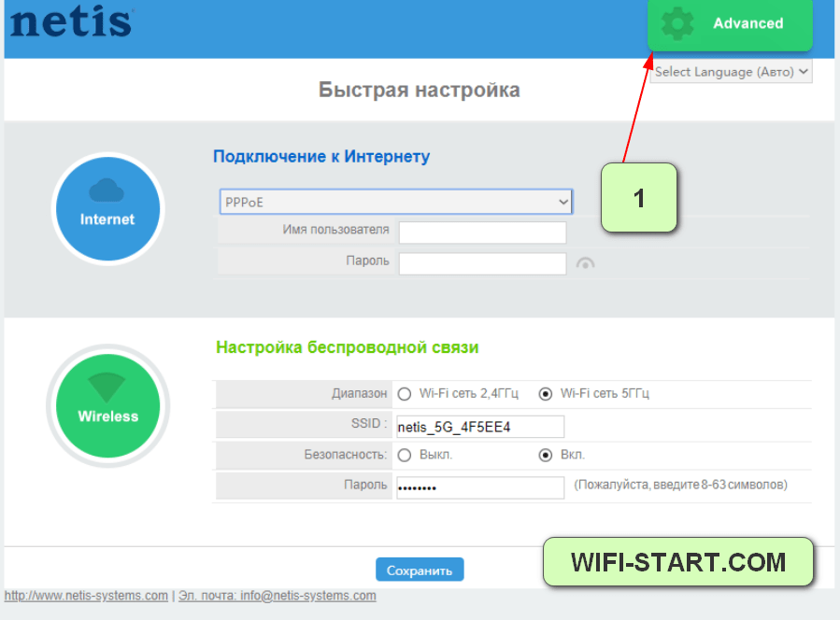Open the http://www.netis-systems.com link
The image size is (840, 620).
[x=86, y=596]
